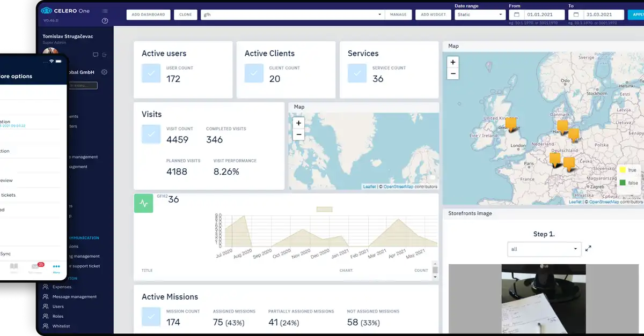The width and height of the screenshot is (644, 336).
Task: Click the chat message icon under username
Action: 96,55
